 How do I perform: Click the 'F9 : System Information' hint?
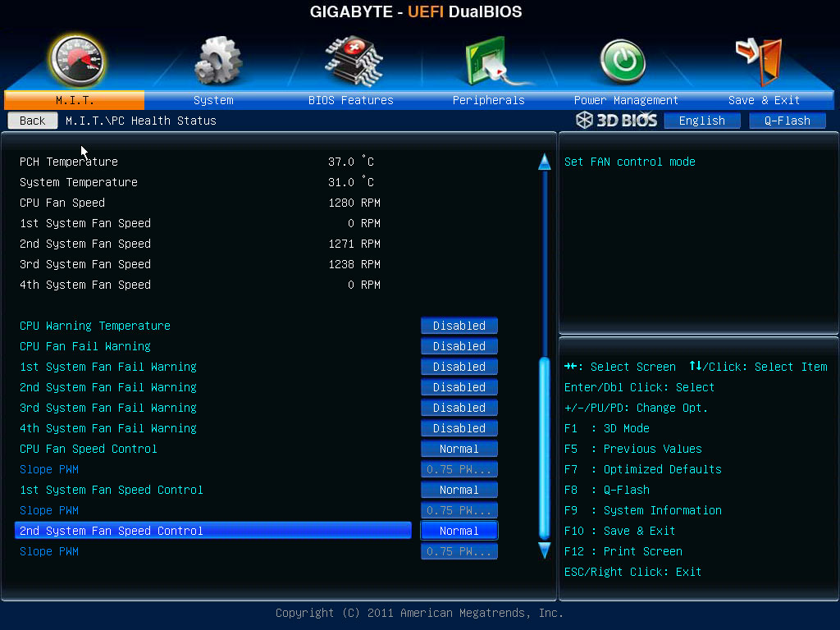coord(643,510)
